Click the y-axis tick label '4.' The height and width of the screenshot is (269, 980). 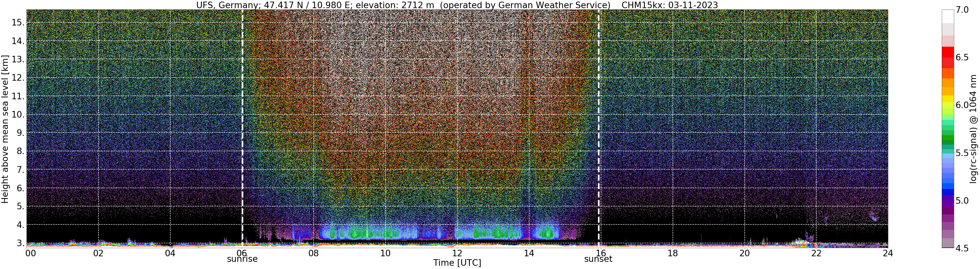click(20, 225)
